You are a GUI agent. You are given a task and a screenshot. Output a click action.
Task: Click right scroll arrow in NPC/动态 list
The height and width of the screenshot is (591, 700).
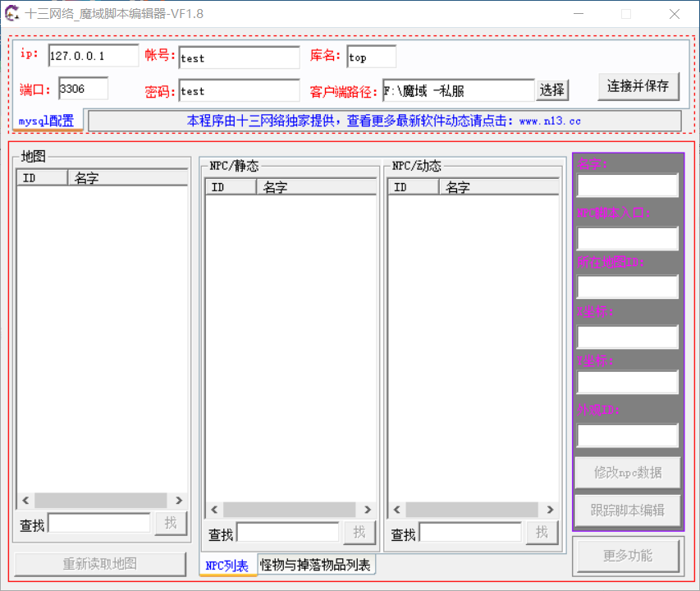(x=550, y=510)
